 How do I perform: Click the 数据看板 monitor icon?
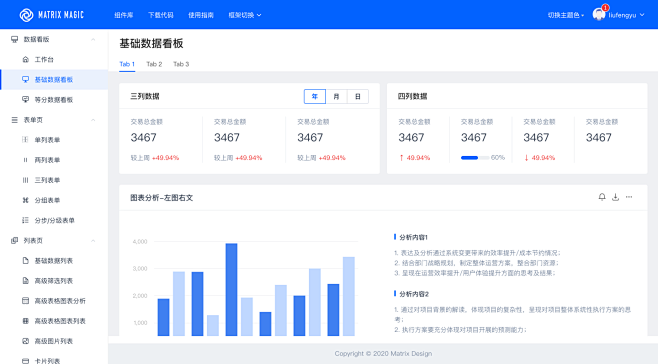pyautogui.click(x=15, y=39)
